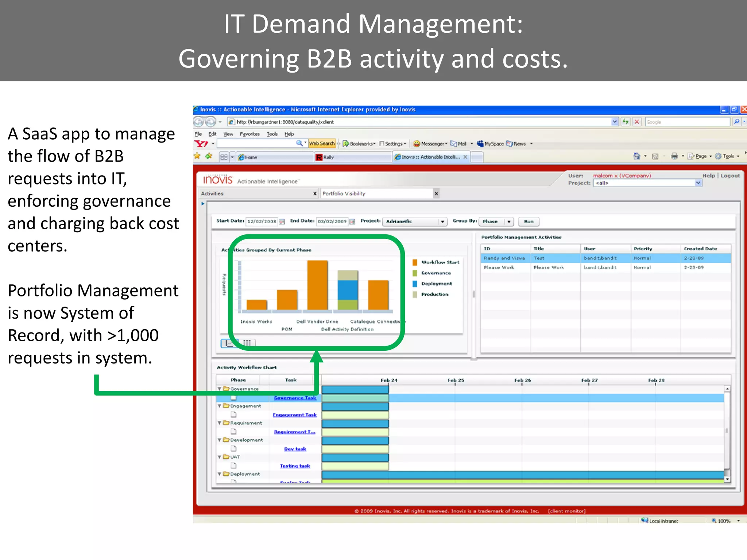Image resolution: width=747 pixels, height=560 pixels.
Task: Collapse the UAT phase folder
Action: [x=220, y=457]
